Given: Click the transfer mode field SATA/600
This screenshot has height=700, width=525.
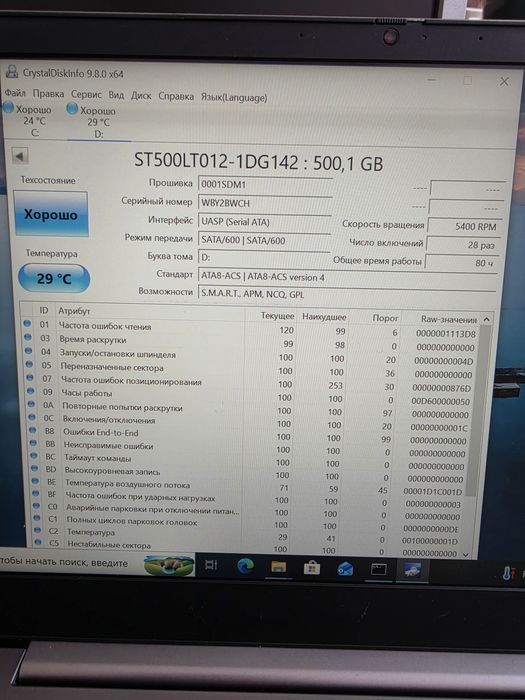Looking at the screenshot, I should click(264, 240).
